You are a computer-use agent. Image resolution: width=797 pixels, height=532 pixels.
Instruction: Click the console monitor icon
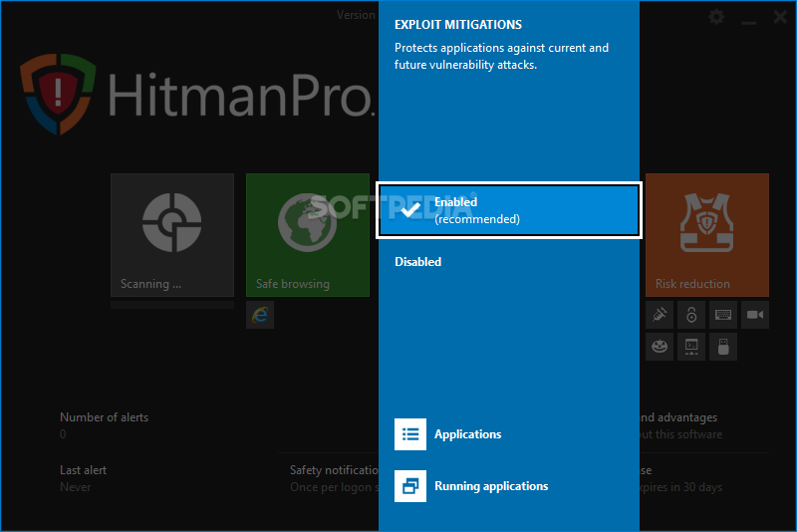click(x=691, y=347)
